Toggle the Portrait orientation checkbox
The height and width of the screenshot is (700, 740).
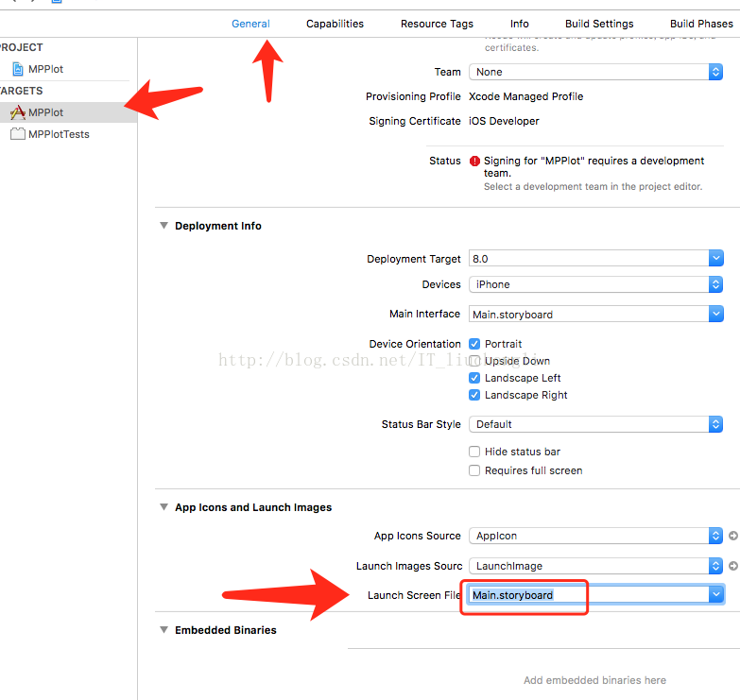click(474, 344)
